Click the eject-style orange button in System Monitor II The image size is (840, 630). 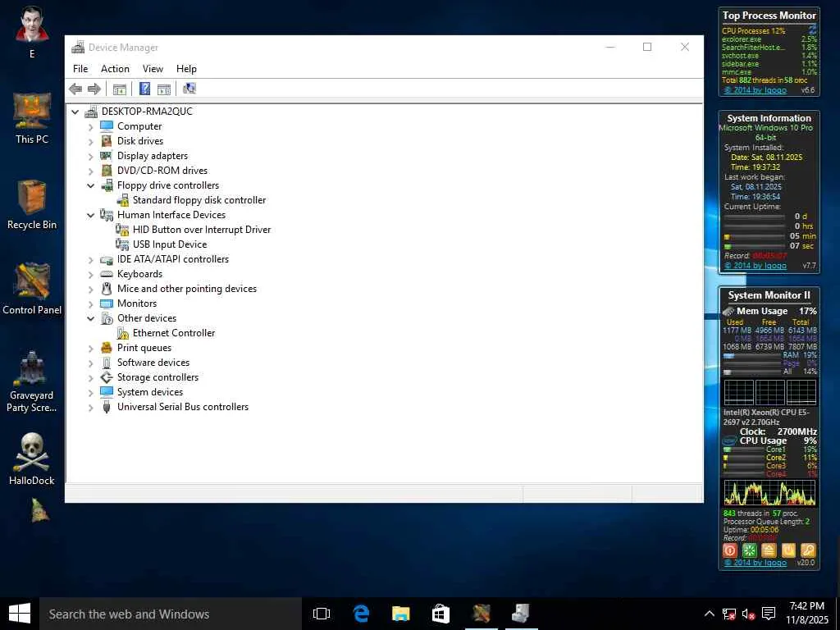coord(769,550)
